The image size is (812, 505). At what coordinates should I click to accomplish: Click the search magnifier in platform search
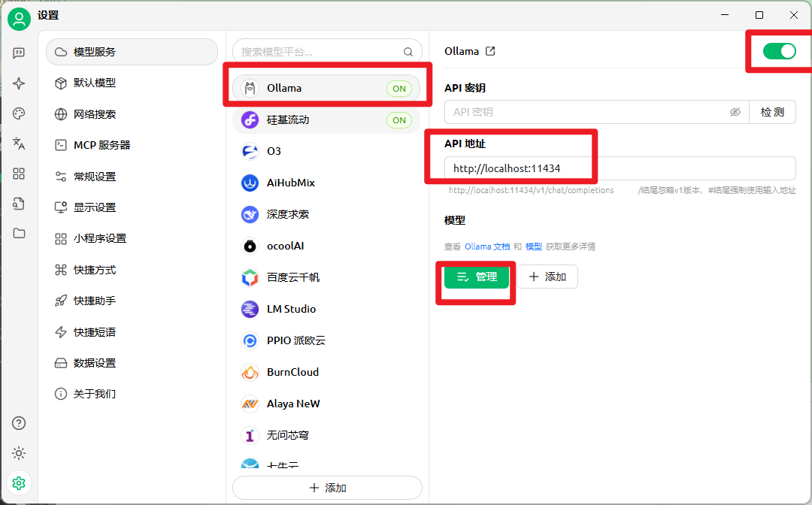[x=408, y=52]
